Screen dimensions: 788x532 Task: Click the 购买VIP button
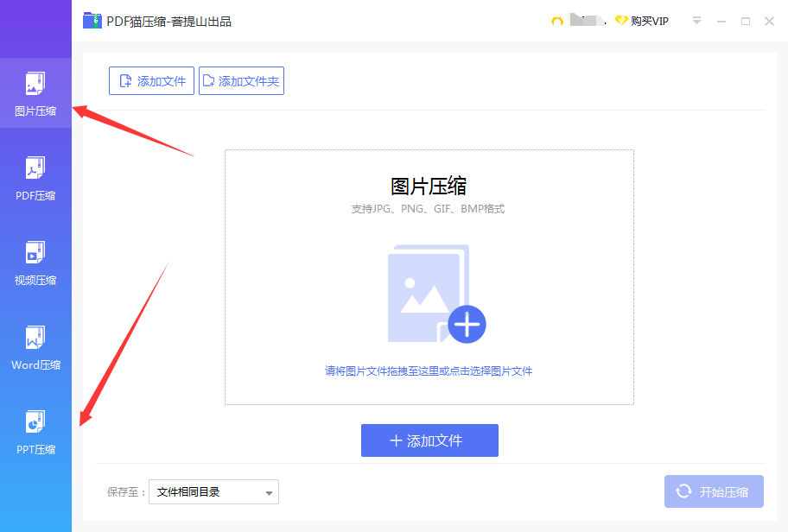coord(642,21)
